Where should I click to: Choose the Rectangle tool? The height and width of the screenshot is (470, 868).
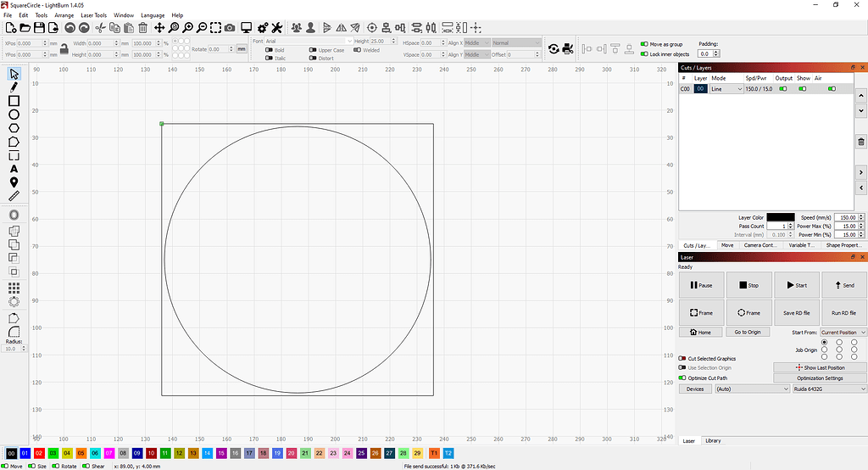[14, 101]
